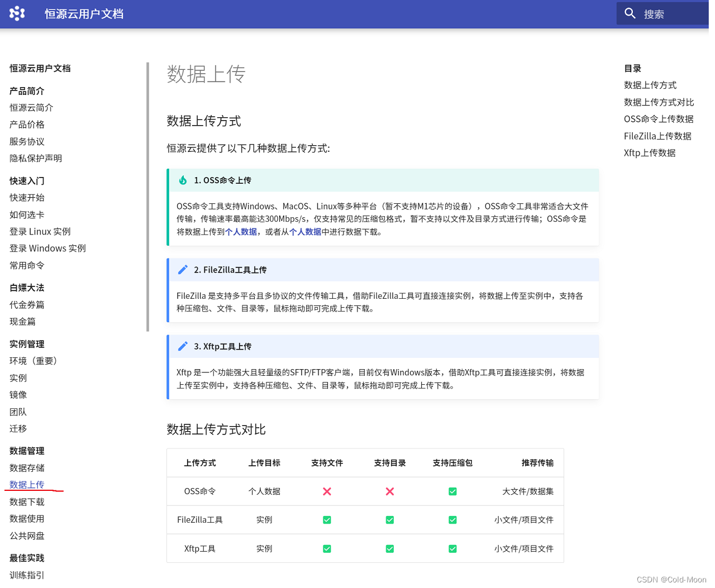Image resolution: width=715 pixels, height=588 pixels.
Task: Click 1. OSS命令上传 callout title
Action: 222,180
